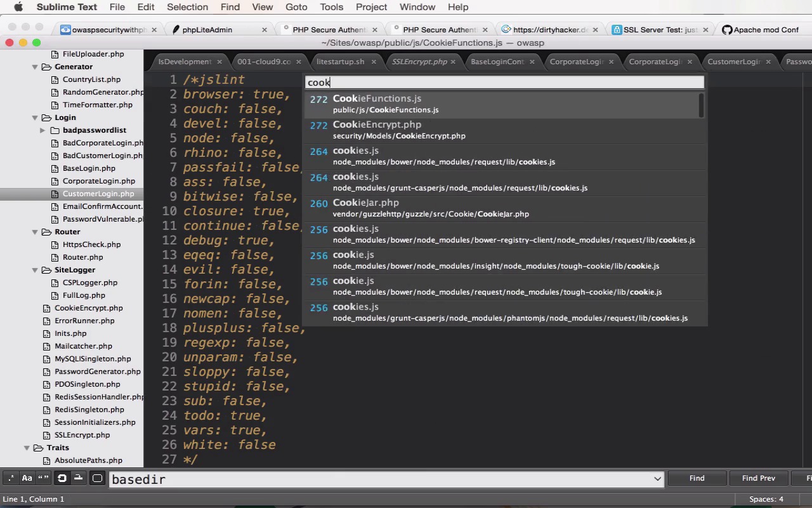
Task: Click Spaces: 4 indentation setting in status bar
Action: coord(766,499)
